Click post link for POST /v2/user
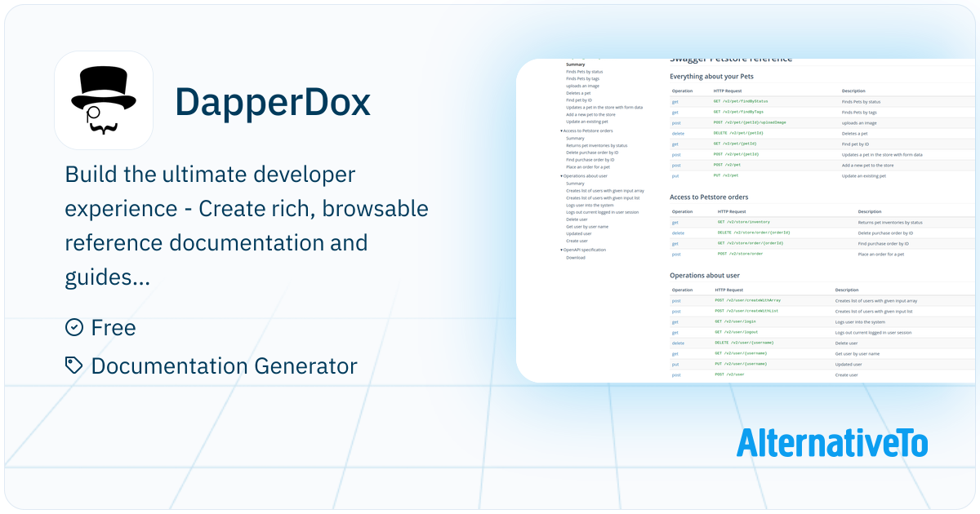Image resolution: width=980 pixels, height=514 pixels. tap(676, 374)
